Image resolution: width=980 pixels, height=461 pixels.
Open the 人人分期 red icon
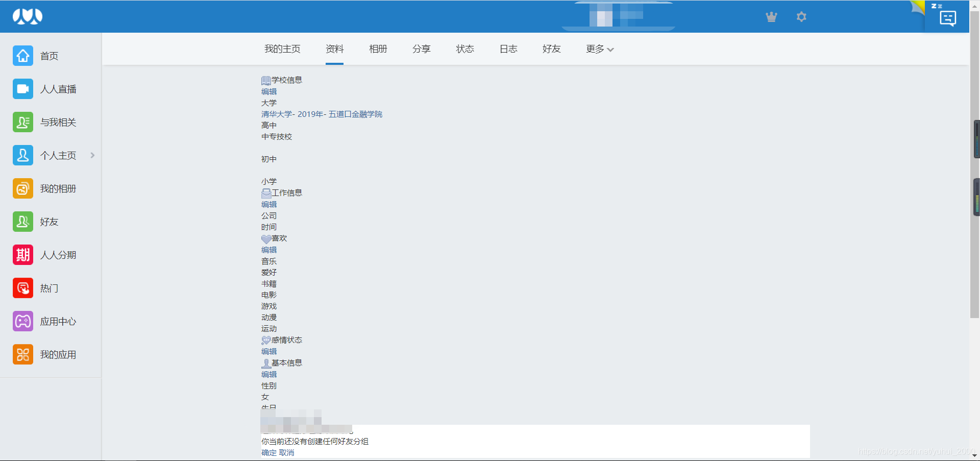click(23, 255)
